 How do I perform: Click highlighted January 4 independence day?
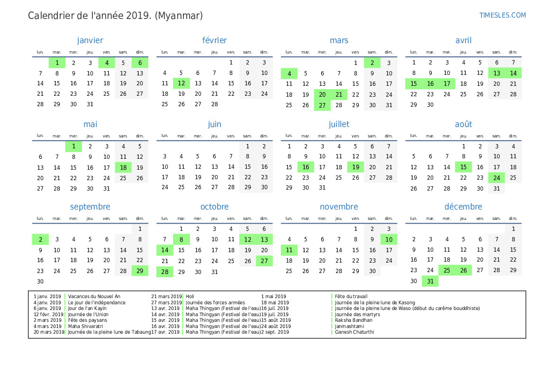point(107,63)
